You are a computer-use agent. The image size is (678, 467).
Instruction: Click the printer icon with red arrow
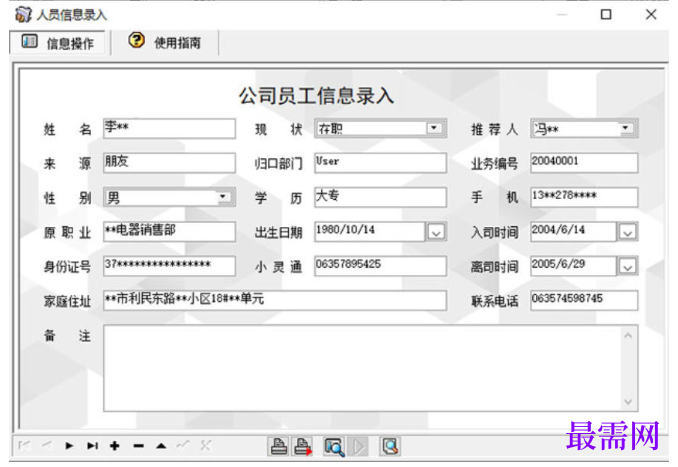point(303,446)
